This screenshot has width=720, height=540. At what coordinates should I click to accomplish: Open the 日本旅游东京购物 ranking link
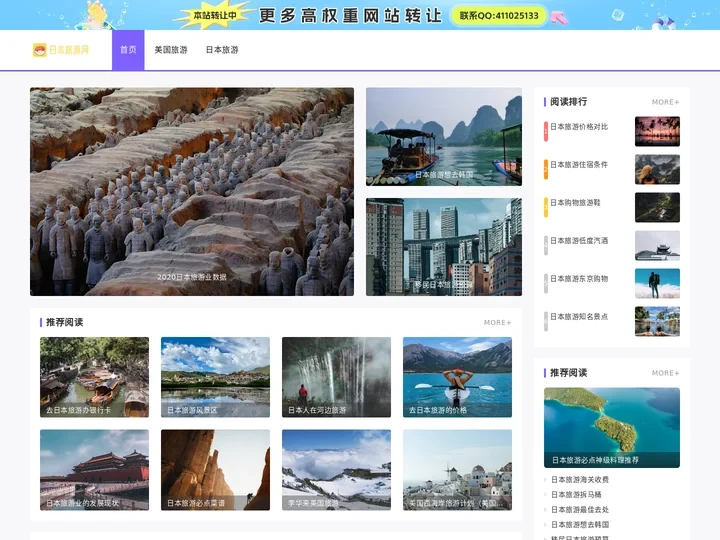click(x=579, y=279)
